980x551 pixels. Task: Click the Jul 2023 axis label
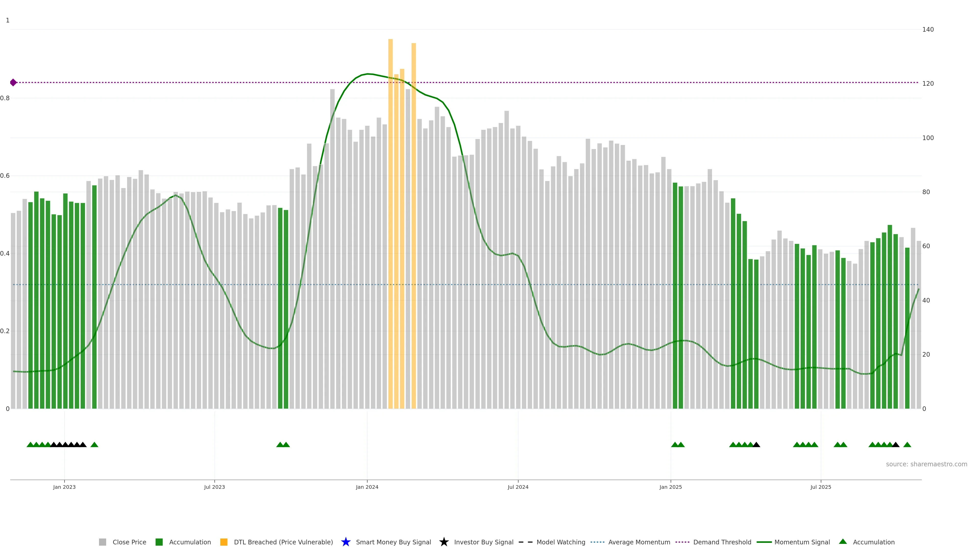click(x=214, y=487)
